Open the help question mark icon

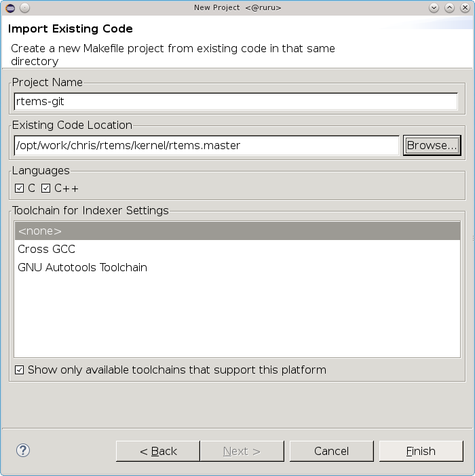[x=23, y=450]
